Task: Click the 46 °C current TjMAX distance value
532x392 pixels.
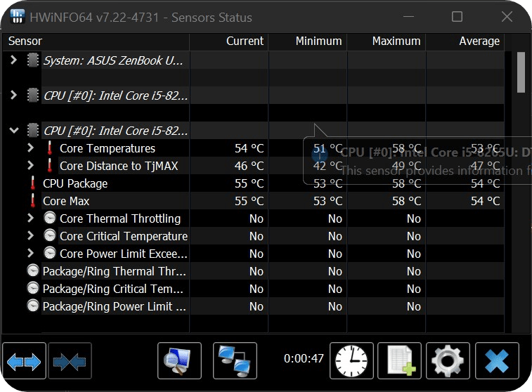Action: pos(249,166)
